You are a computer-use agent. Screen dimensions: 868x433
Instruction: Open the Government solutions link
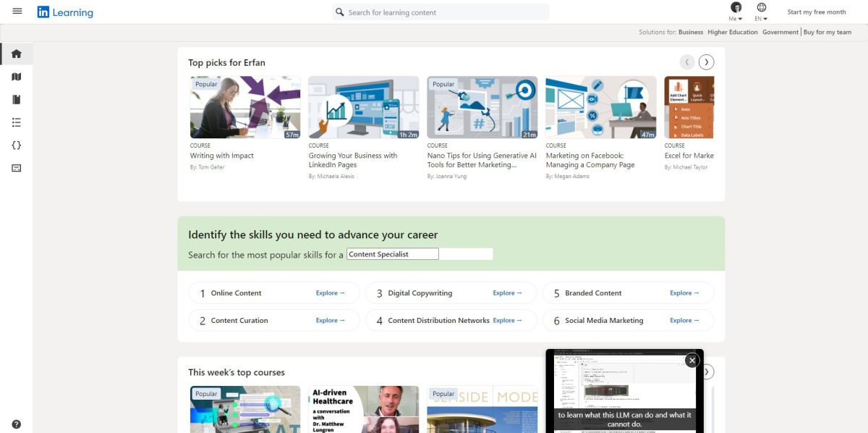pyautogui.click(x=780, y=33)
